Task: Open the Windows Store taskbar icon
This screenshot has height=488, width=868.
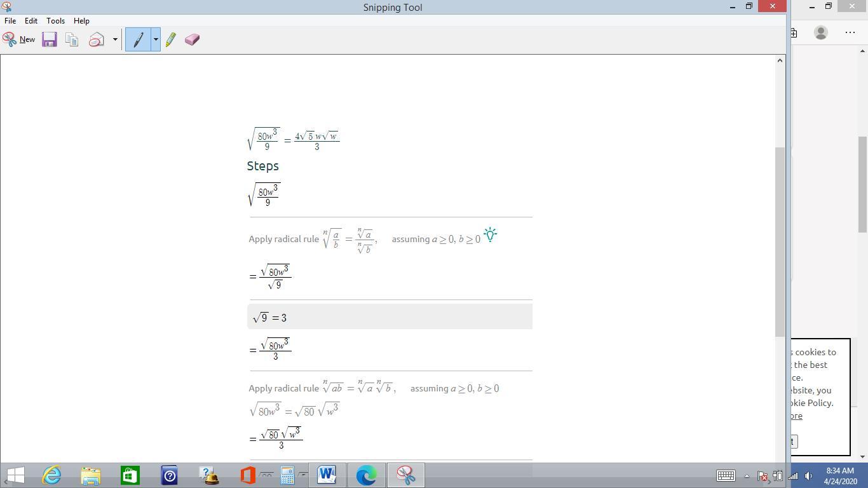Action: coord(130,475)
